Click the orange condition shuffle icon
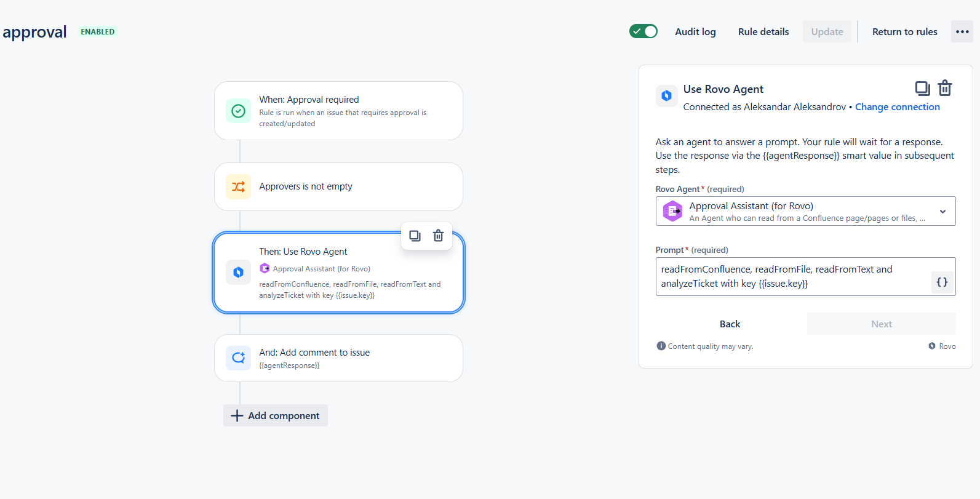The width and height of the screenshot is (980, 499). pyautogui.click(x=238, y=186)
